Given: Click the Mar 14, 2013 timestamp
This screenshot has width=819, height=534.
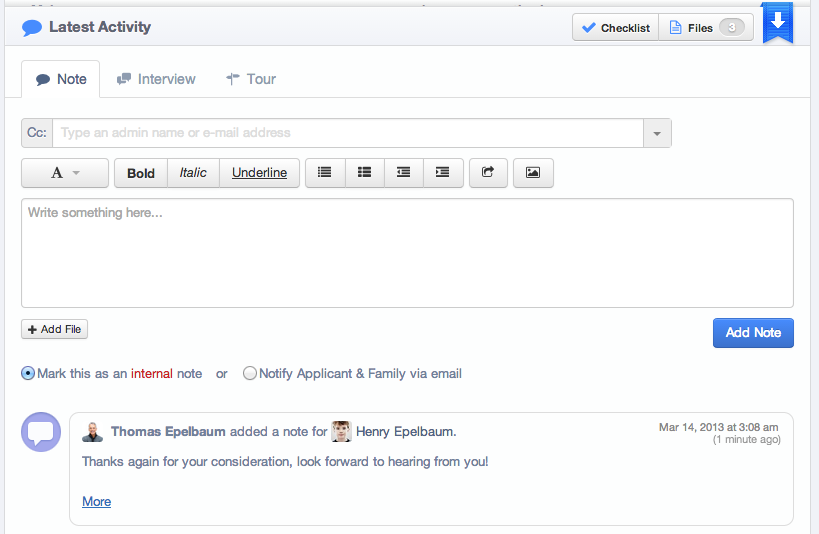Looking at the screenshot, I should pyautogui.click(x=719, y=427).
